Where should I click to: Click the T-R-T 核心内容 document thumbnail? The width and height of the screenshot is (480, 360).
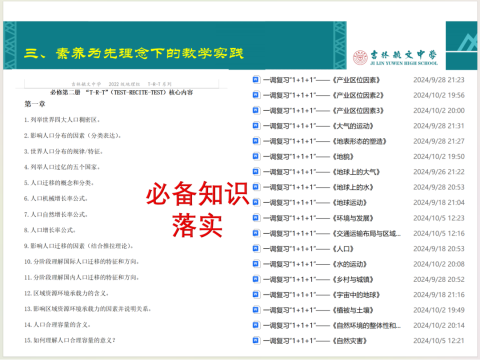point(122,212)
